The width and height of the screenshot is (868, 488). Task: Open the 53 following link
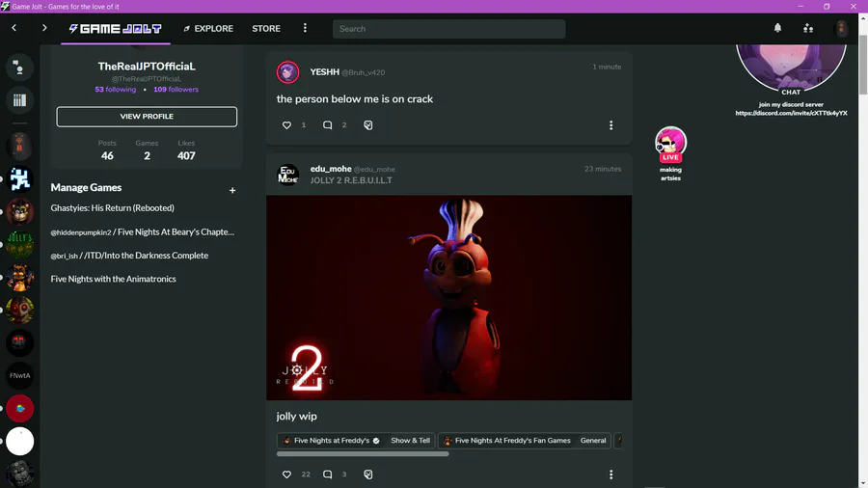point(115,89)
